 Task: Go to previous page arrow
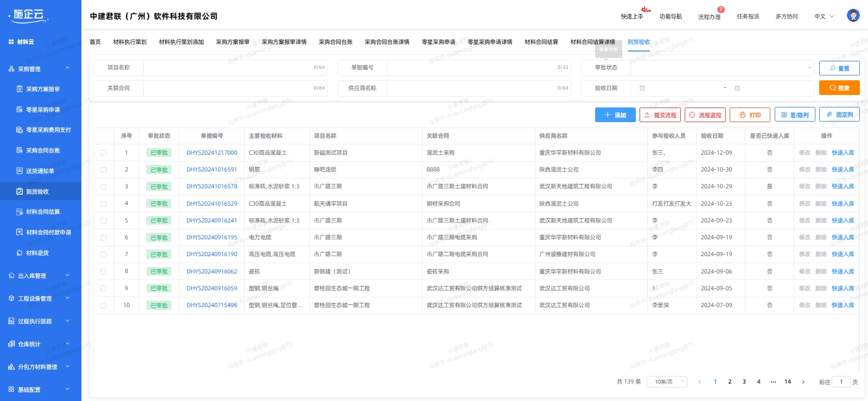click(x=699, y=382)
